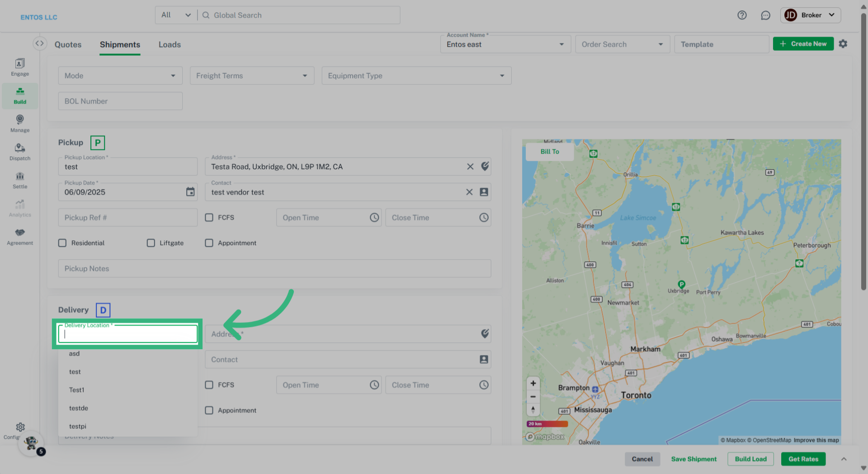The width and height of the screenshot is (868, 474).
Task: Expand the Account Name dropdown
Action: pos(505,44)
